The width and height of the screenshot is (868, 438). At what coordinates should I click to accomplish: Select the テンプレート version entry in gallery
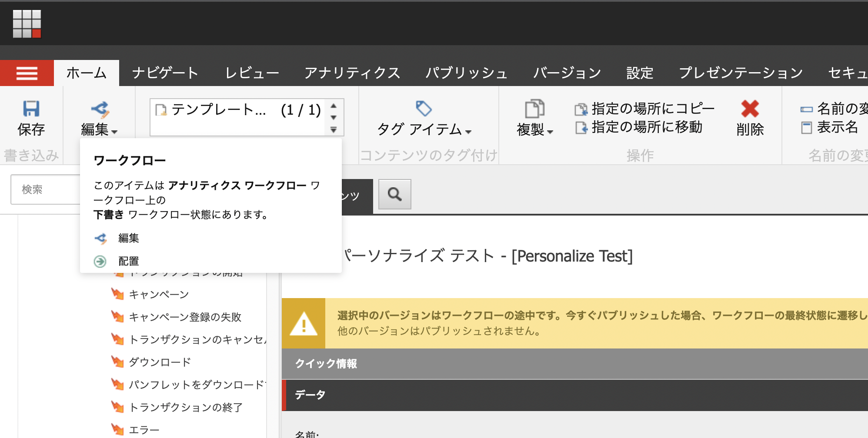pos(238,110)
